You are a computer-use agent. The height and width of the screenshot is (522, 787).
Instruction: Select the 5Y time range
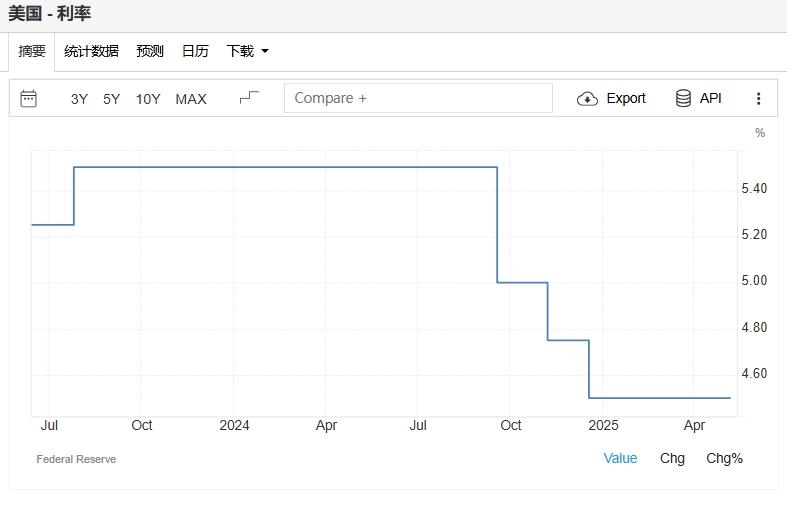tap(112, 98)
